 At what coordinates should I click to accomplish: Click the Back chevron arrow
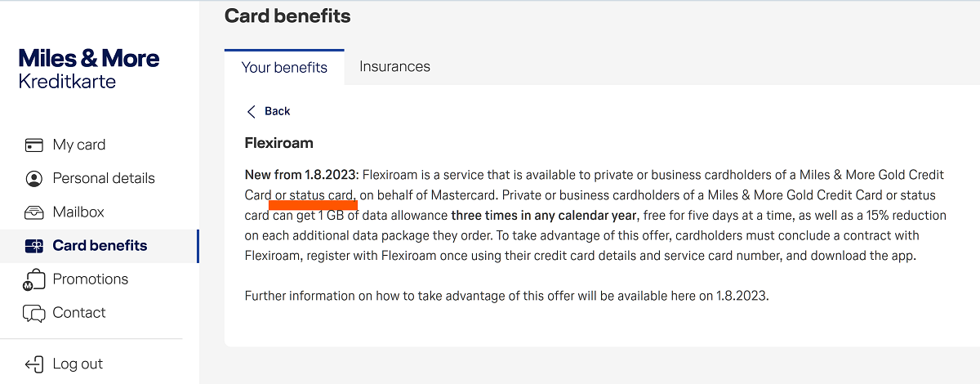[x=252, y=111]
